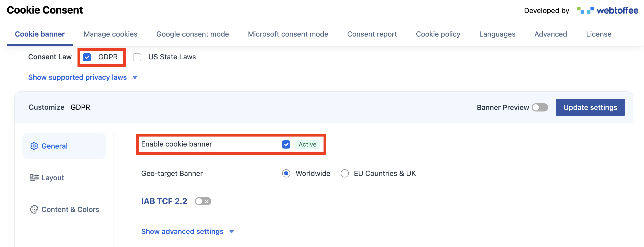
Task: Click the Update settings button
Action: coord(590,107)
